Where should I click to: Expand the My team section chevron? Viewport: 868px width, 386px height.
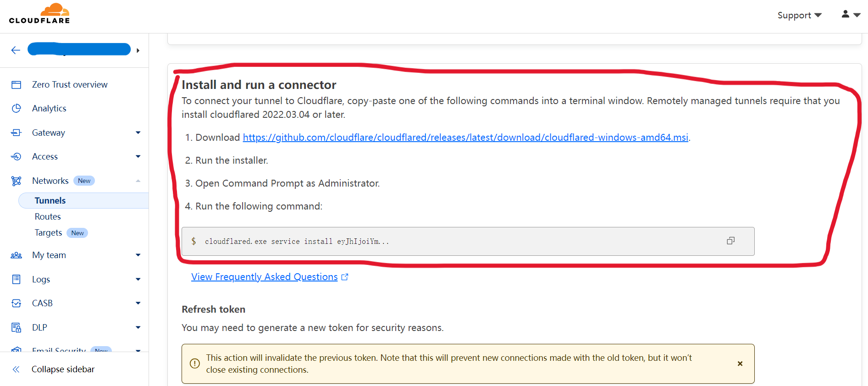click(x=138, y=255)
